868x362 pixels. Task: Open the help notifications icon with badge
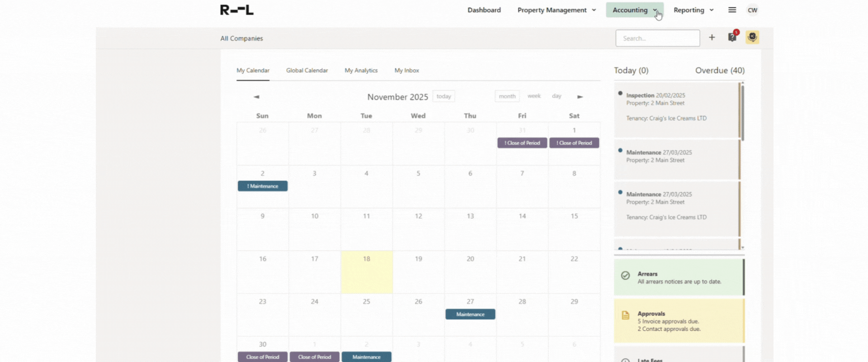732,37
